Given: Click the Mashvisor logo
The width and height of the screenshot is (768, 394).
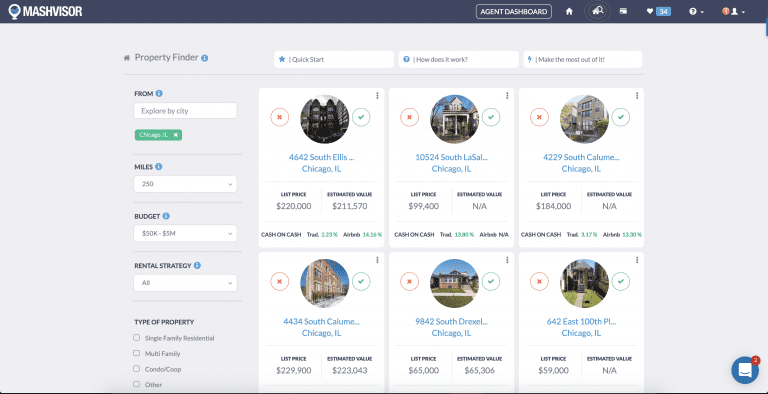Looking at the screenshot, I should pos(46,11).
